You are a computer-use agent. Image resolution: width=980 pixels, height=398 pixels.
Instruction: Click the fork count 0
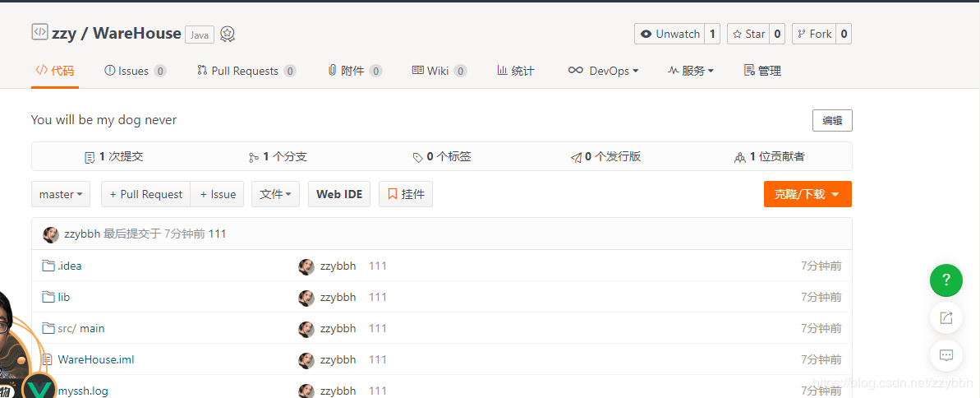844,34
